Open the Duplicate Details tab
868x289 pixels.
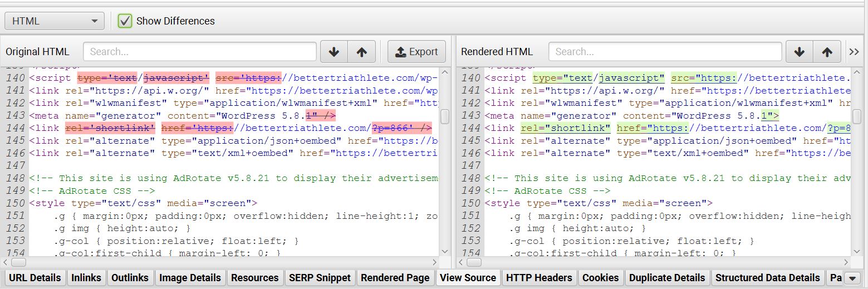[667, 278]
